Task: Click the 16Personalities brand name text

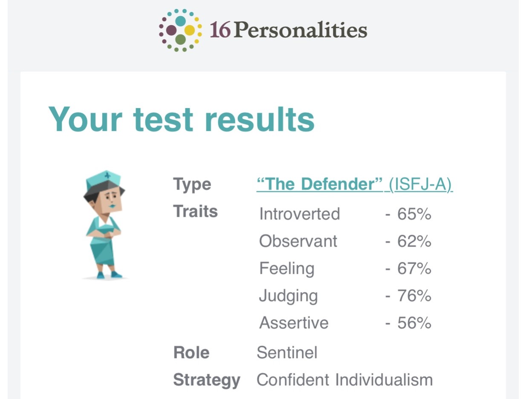Action: click(288, 30)
